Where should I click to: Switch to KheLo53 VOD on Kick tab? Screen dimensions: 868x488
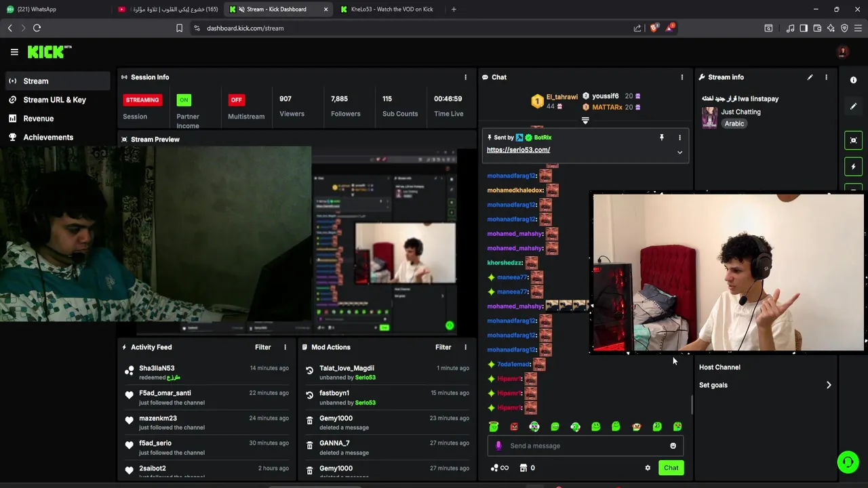(392, 9)
